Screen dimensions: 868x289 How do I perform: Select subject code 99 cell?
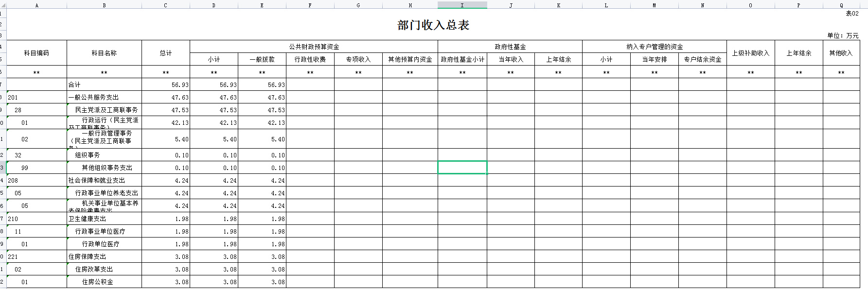click(36, 168)
